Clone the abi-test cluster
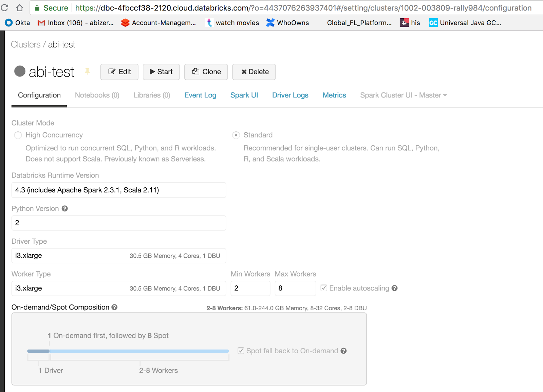Image resolution: width=543 pixels, height=392 pixels. [206, 72]
